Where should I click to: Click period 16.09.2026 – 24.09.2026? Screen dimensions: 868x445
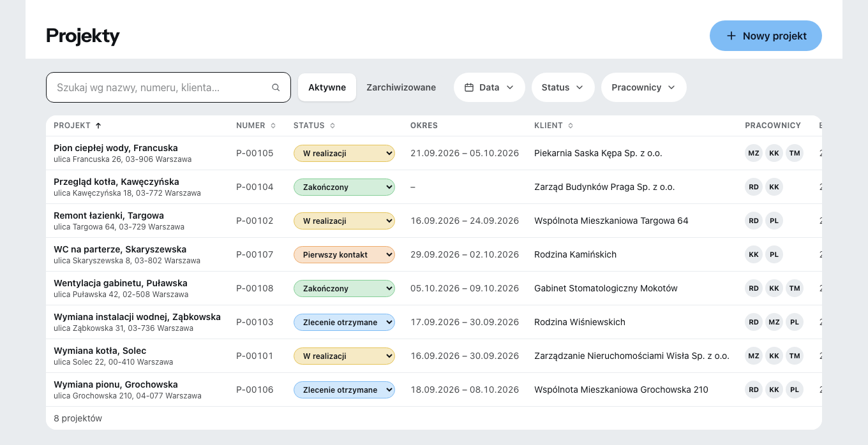click(465, 221)
